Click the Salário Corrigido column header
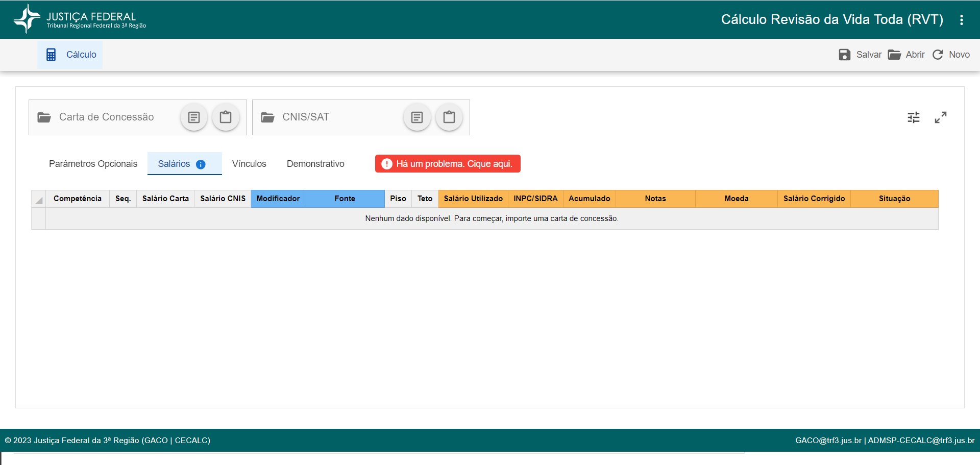 (x=814, y=199)
